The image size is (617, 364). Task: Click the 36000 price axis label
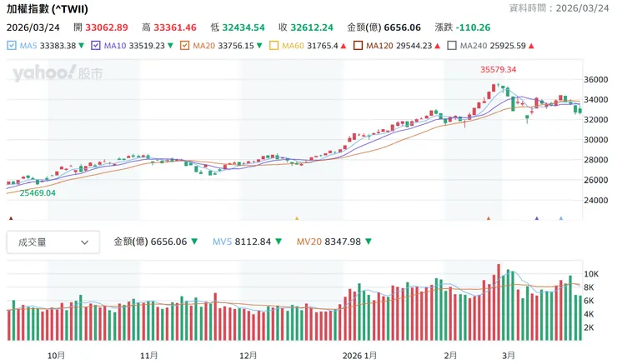pyautogui.click(x=596, y=79)
